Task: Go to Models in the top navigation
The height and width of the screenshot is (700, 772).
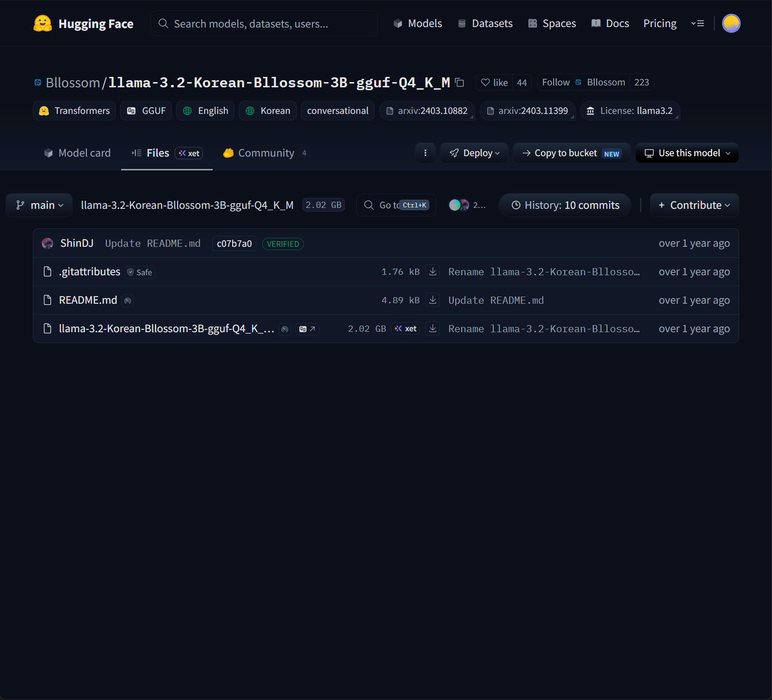Action: (418, 23)
